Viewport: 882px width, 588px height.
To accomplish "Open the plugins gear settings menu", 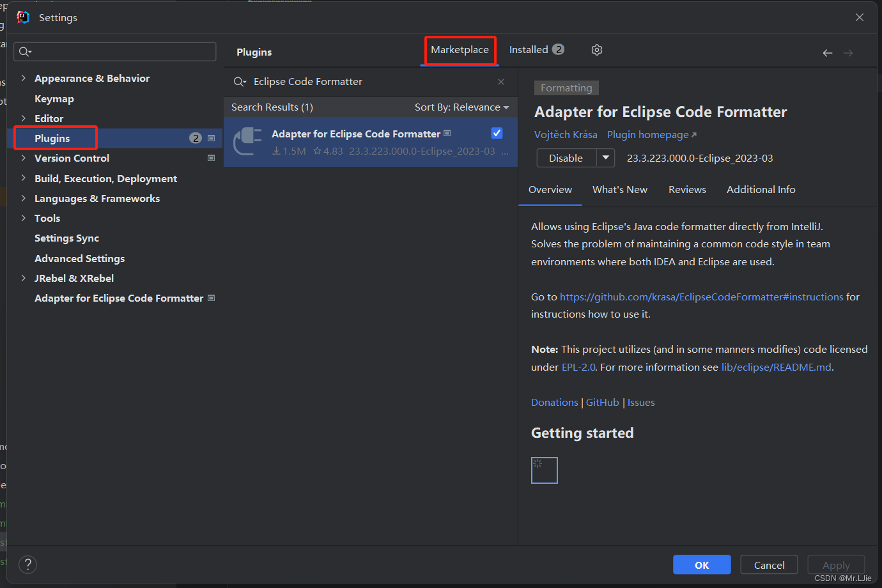I will [597, 50].
